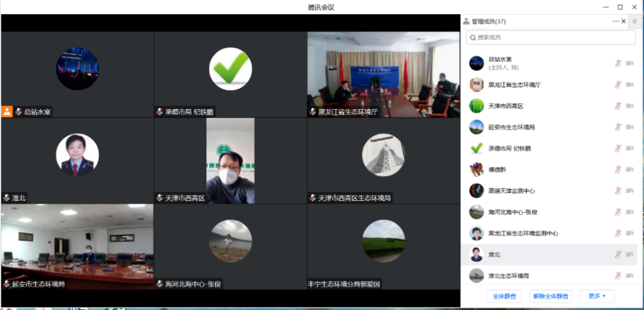644x310 pixels.
Task: Click the hamburger menu icon beside member panel
Action: click(x=634, y=21)
